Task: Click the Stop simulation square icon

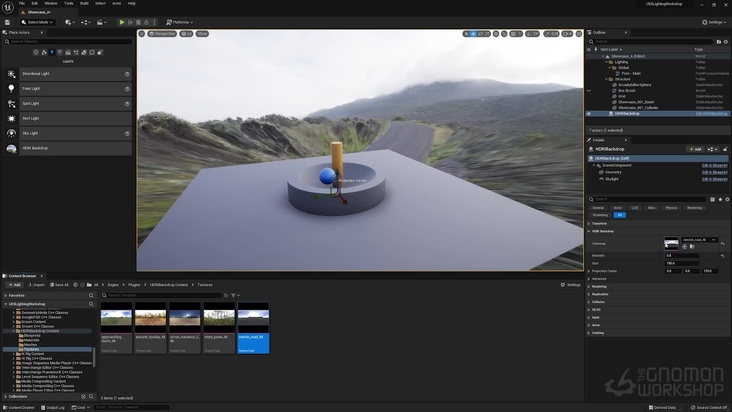Action: [x=138, y=22]
